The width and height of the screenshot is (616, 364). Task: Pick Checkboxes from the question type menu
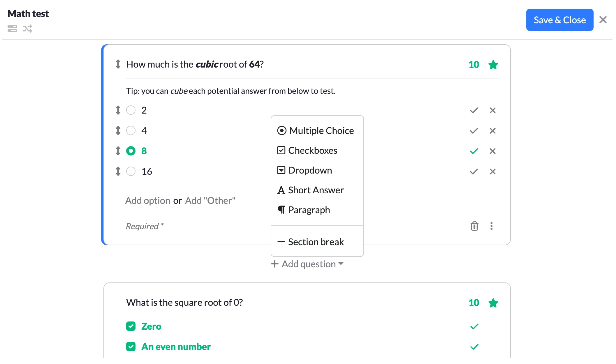pos(312,151)
